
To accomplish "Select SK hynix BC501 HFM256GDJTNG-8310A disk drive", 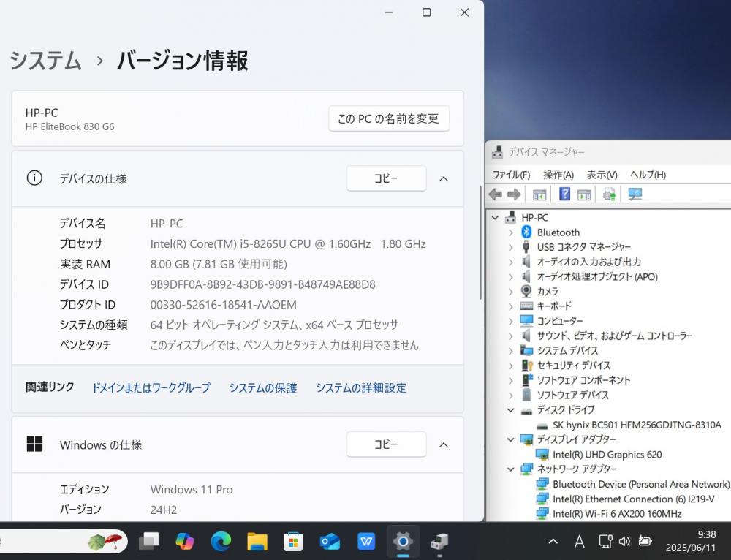I will (637, 425).
